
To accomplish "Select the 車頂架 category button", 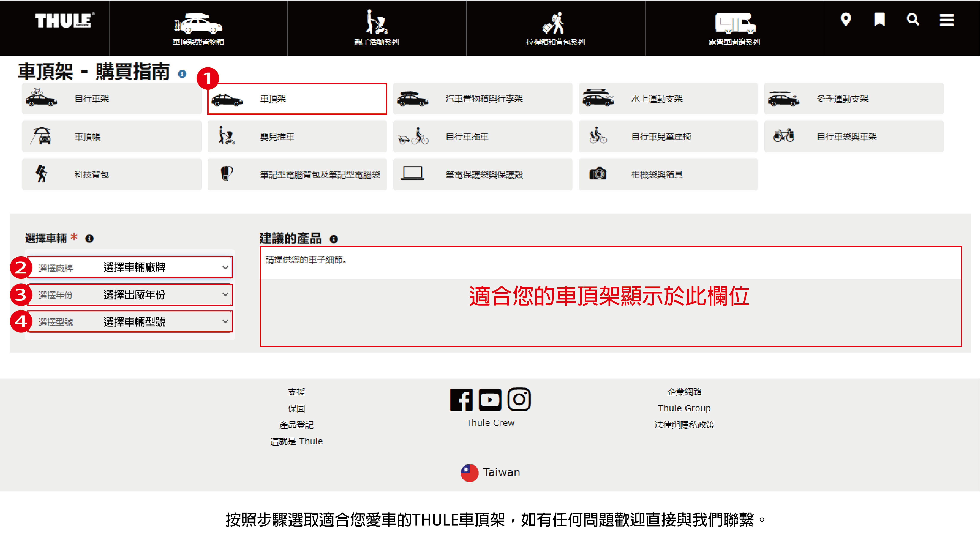I will point(297,99).
